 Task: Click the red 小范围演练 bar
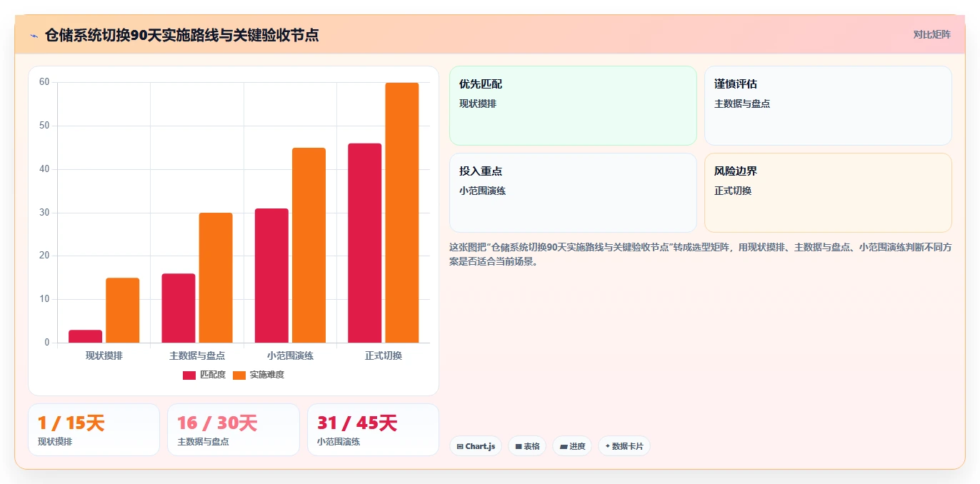point(271,276)
